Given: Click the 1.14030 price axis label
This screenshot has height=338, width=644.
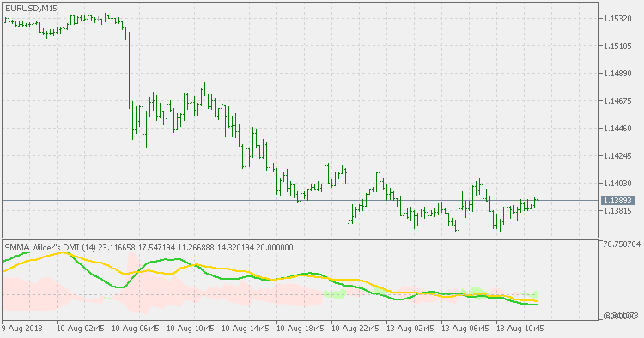Looking at the screenshot, I should pyautogui.click(x=617, y=184).
